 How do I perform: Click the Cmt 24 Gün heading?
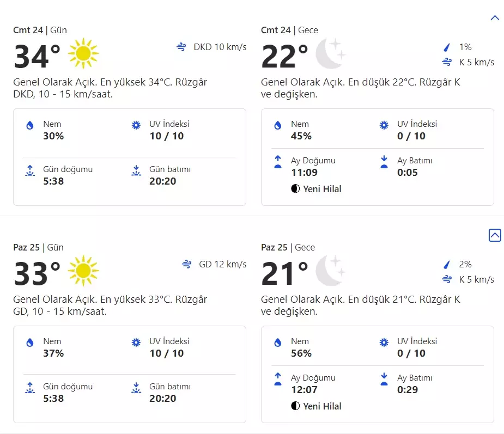pyautogui.click(x=40, y=30)
